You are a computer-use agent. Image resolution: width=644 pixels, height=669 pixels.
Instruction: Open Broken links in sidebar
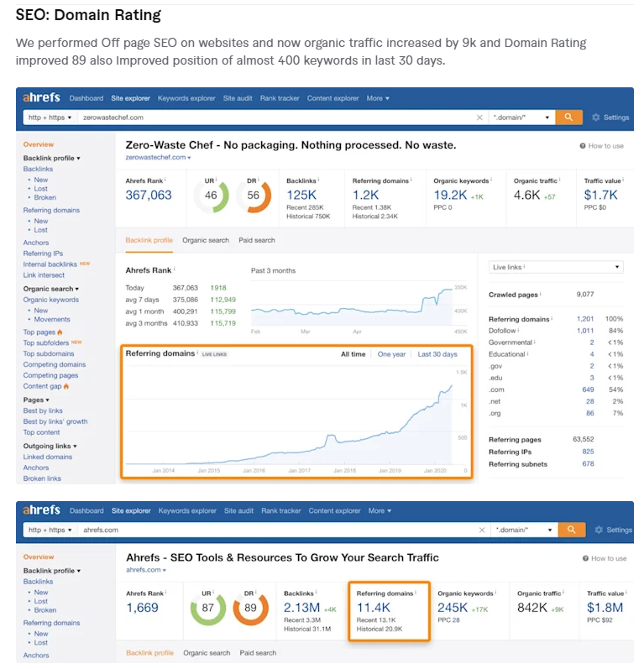(x=42, y=478)
